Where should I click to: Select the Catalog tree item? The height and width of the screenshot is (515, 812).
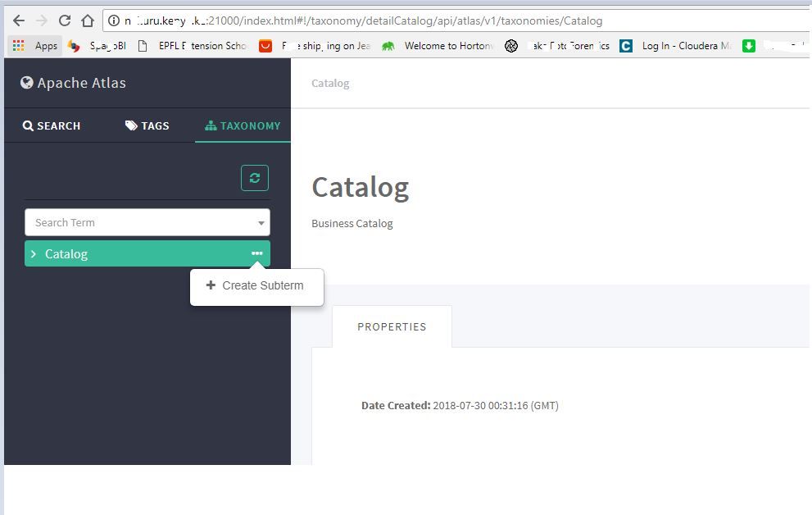(x=147, y=253)
